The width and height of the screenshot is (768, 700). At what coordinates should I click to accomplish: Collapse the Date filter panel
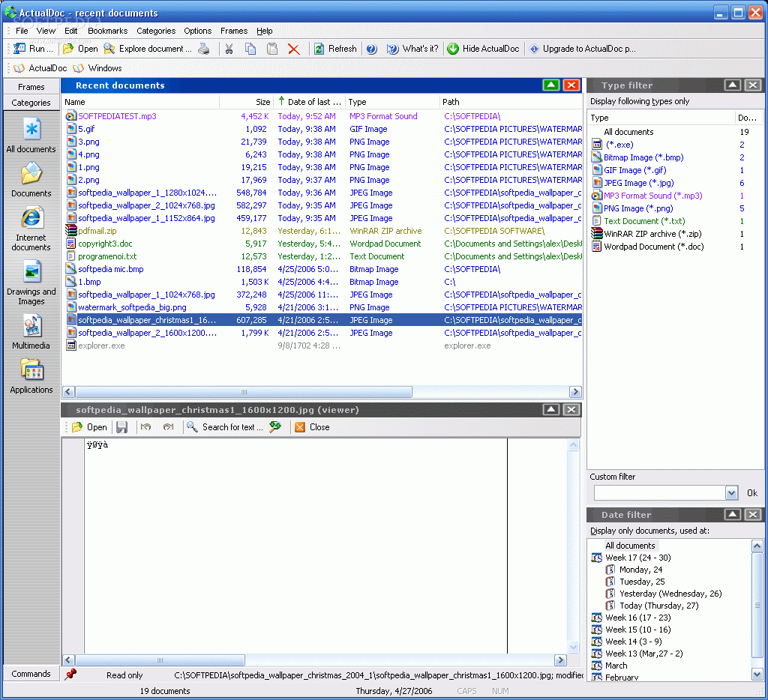(732, 514)
